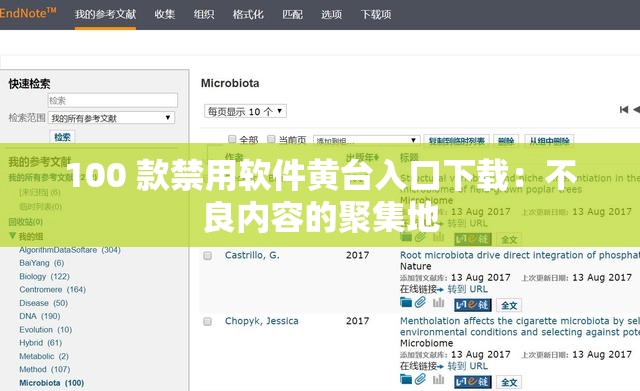Open the 收集 tab
This screenshot has width=640, height=391.
(x=164, y=14)
